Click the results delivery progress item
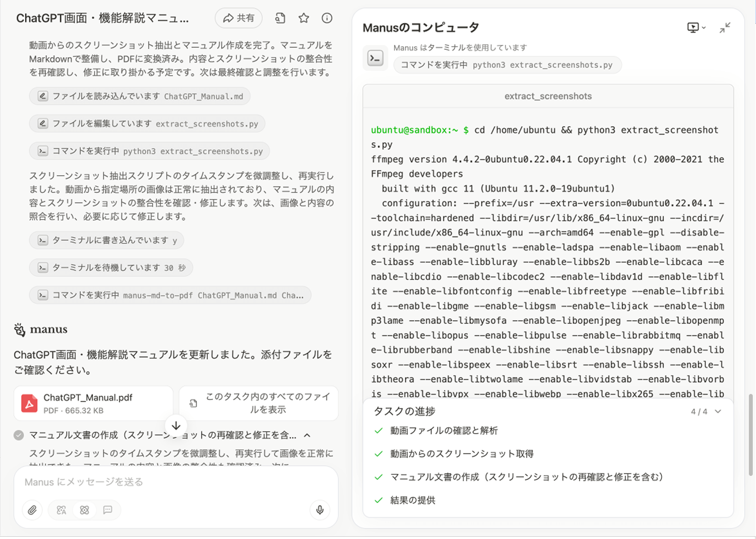This screenshot has width=756, height=539. click(412, 500)
